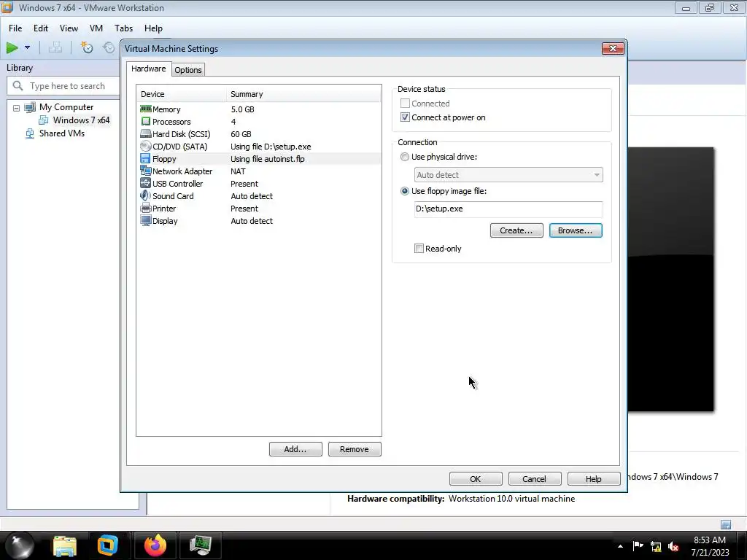747x560 pixels.
Task: Open the File menu
Action: [x=15, y=28]
